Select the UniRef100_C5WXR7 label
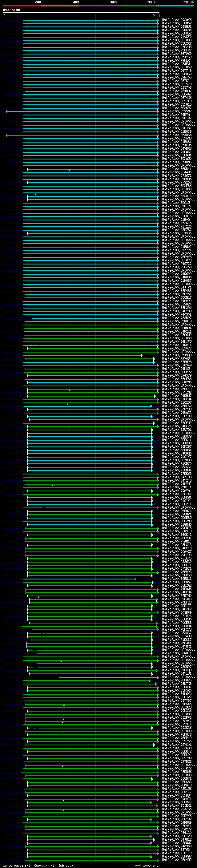 (x=177, y=43)
